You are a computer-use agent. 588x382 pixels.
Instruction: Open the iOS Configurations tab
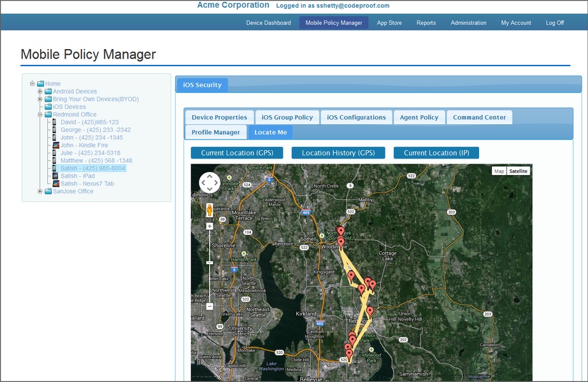point(356,117)
